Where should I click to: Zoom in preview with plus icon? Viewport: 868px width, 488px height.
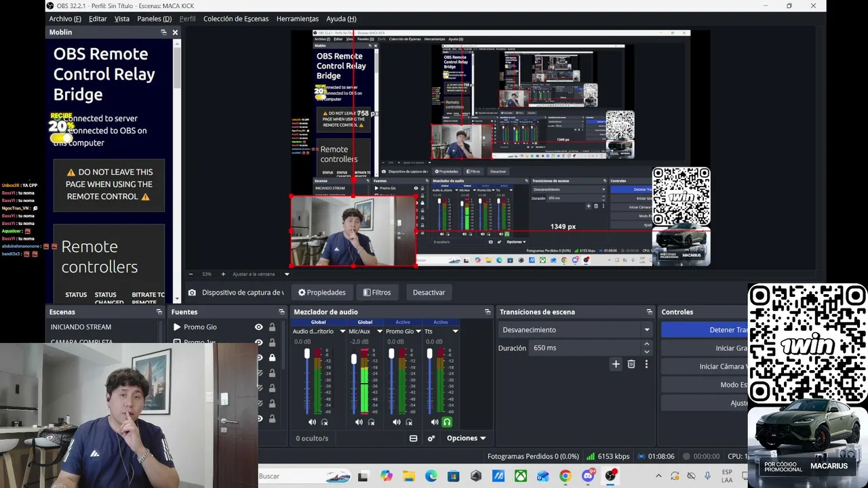coord(223,274)
